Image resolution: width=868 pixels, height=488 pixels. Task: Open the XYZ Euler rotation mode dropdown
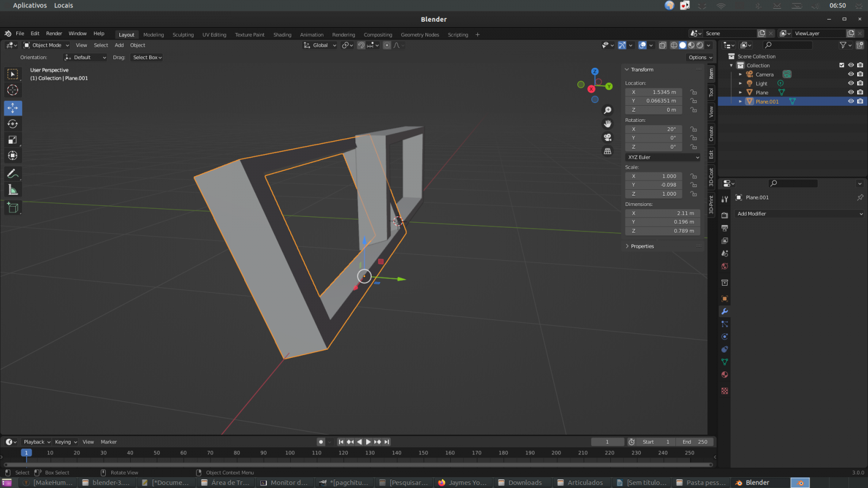click(x=663, y=157)
